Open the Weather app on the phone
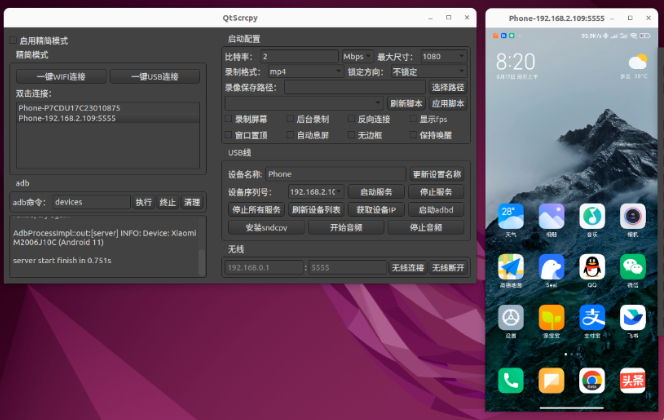 (x=511, y=216)
